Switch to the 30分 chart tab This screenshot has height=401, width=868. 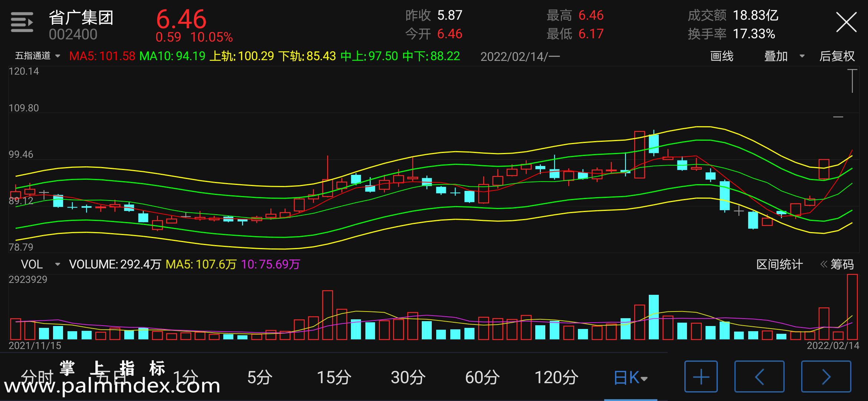pos(408,378)
